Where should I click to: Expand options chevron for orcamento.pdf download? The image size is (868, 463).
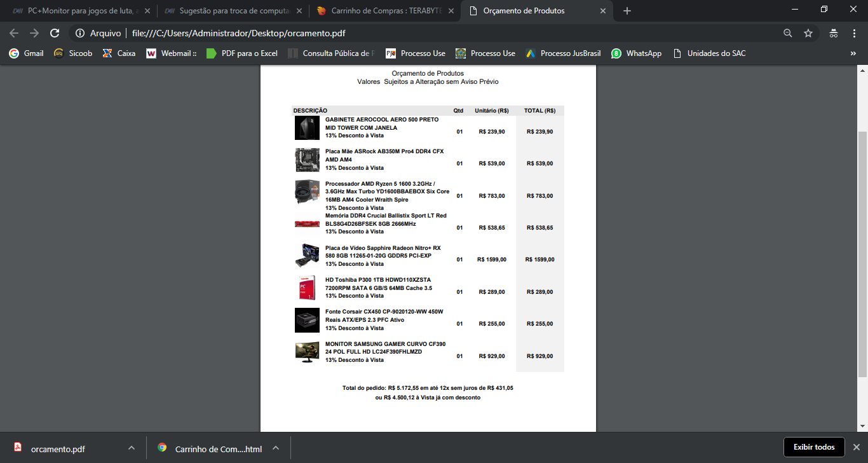click(x=131, y=448)
